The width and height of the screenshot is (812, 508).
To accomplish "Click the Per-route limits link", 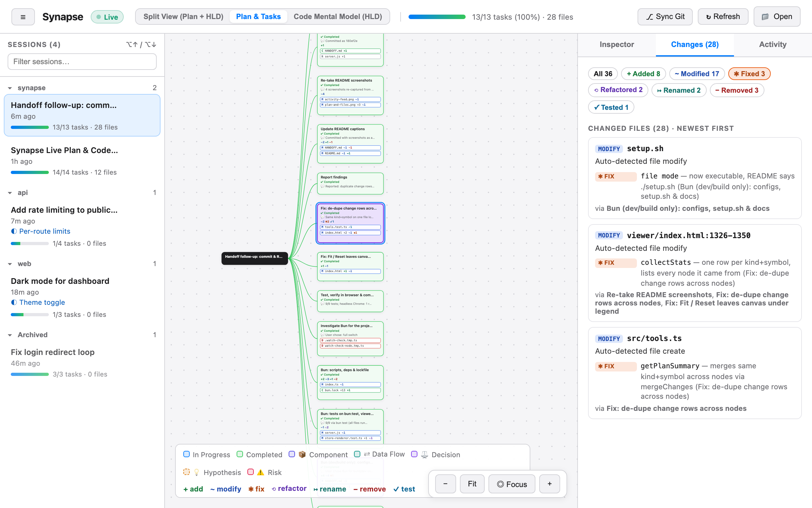I will tap(45, 231).
